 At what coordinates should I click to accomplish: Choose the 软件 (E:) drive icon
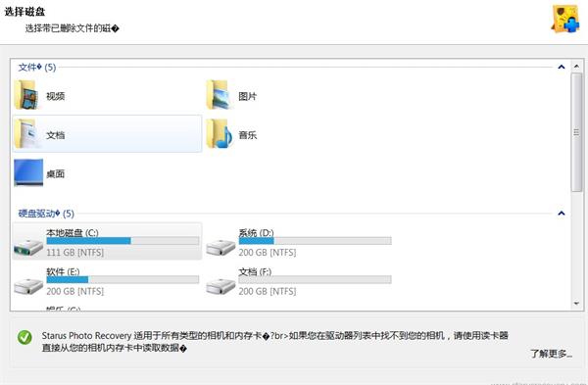click(28, 287)
